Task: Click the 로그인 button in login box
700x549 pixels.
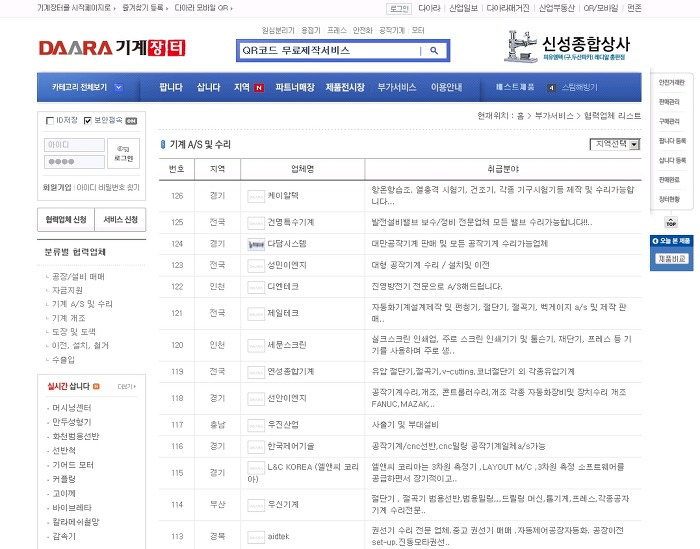Action: (x=123, y=153)
